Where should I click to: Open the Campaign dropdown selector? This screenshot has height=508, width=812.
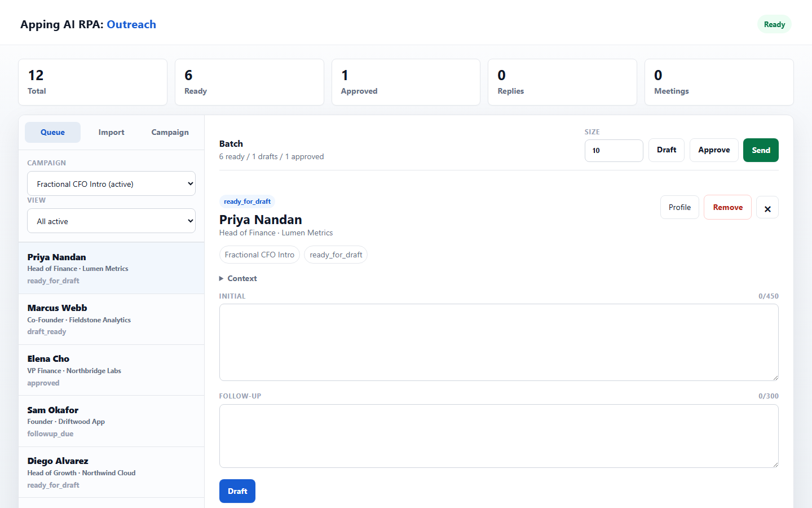coord(111,183)
